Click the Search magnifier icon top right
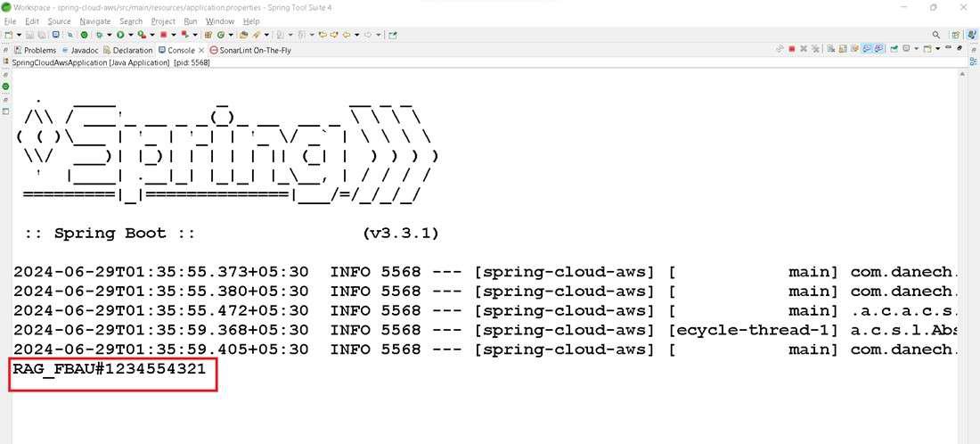Screen dimensions: 980x444 936,35
